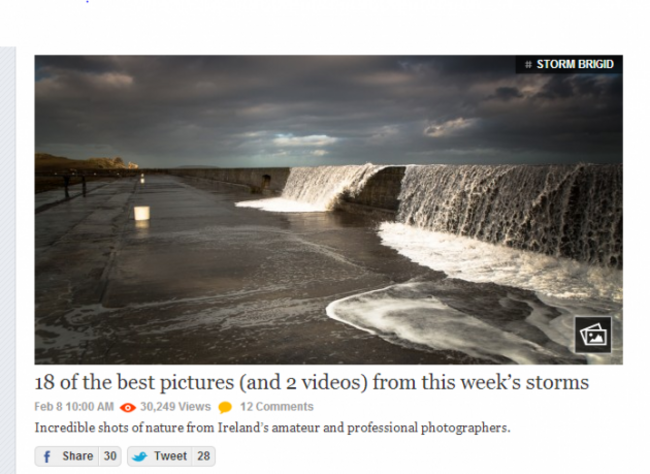The height and width of the screenshot is (474, 650).
Task: Click the Twitter bird icon
Action: pyautogui.click(x=139, y=457)
